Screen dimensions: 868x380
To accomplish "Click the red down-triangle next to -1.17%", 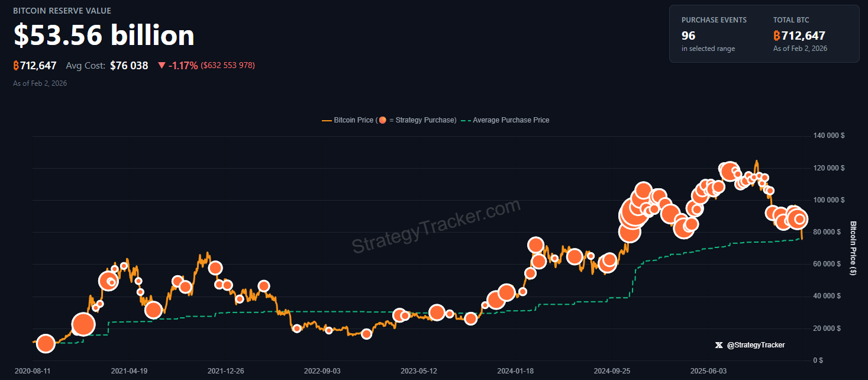I will [x=162, y=66].
